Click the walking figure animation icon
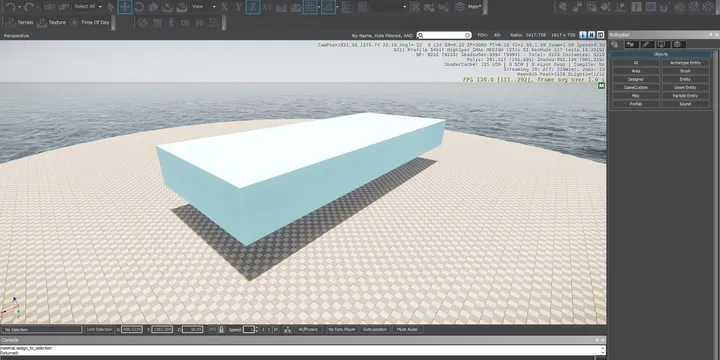Image resolution: width=720 pixels, height=360 pixels. tap(171, 22)
